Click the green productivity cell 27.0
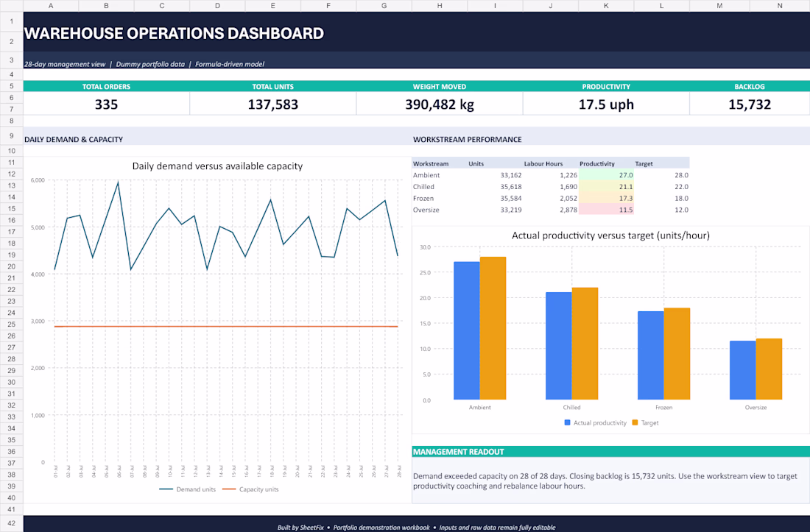 pyautogui.click(x=606, y=175)
